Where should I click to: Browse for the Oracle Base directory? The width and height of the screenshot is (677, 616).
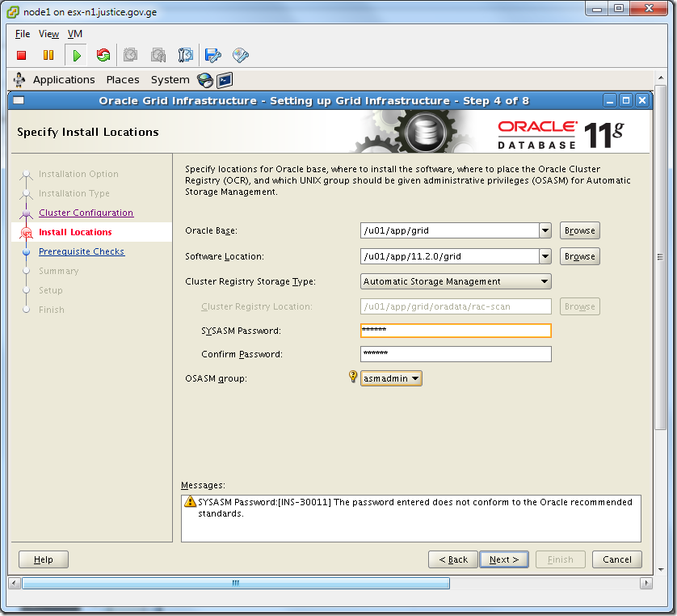click(x=579, y=230)
